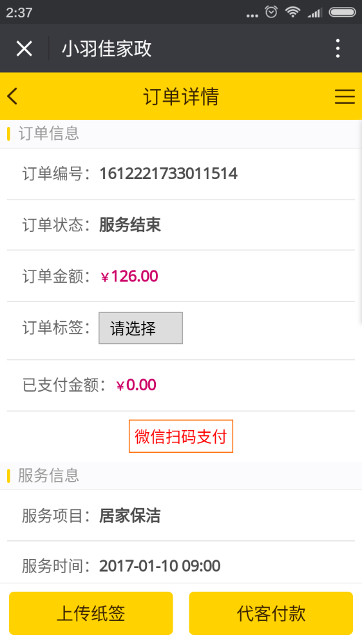Open the hamburger menu in yellow header
This screenshot has height=644, width=362.
point(345,97)
